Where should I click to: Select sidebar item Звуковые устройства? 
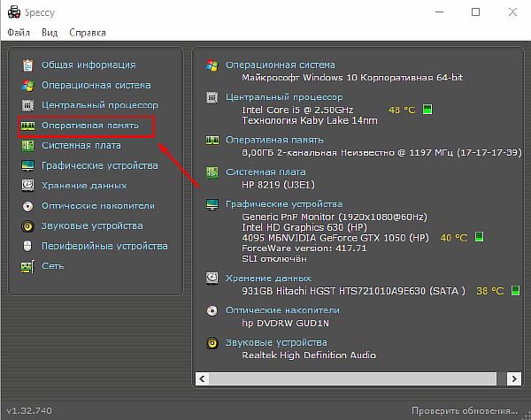92,225
